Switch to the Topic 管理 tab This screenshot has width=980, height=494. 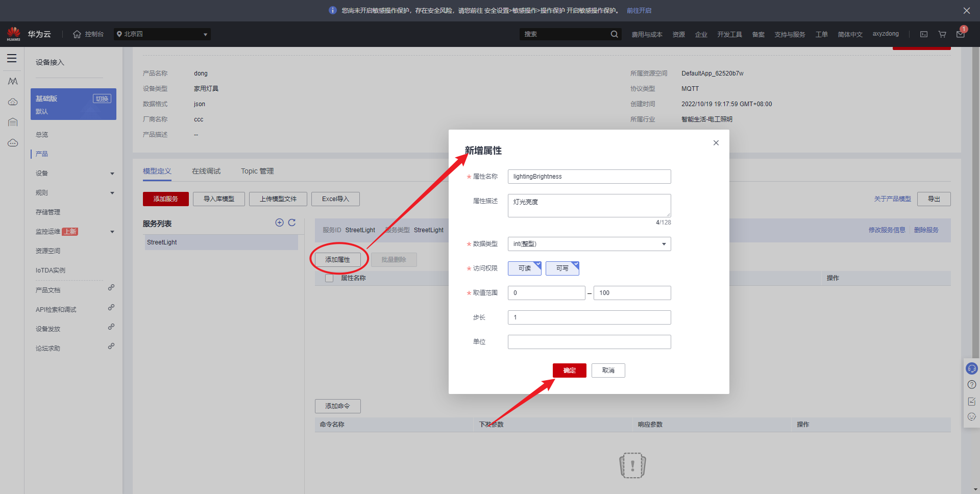(x=257, y=171)
